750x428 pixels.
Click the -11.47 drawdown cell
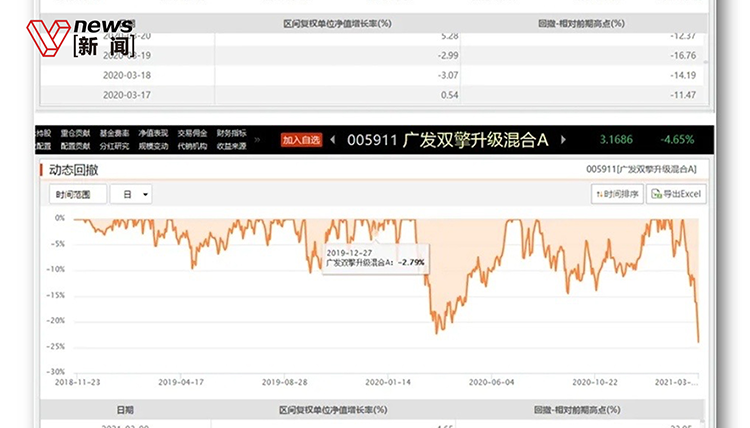683,95
